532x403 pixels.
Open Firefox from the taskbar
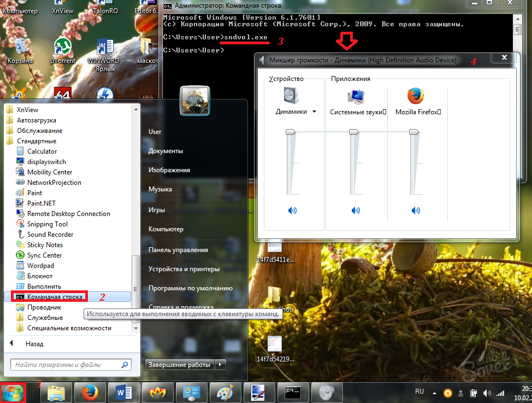pos(89,392)
